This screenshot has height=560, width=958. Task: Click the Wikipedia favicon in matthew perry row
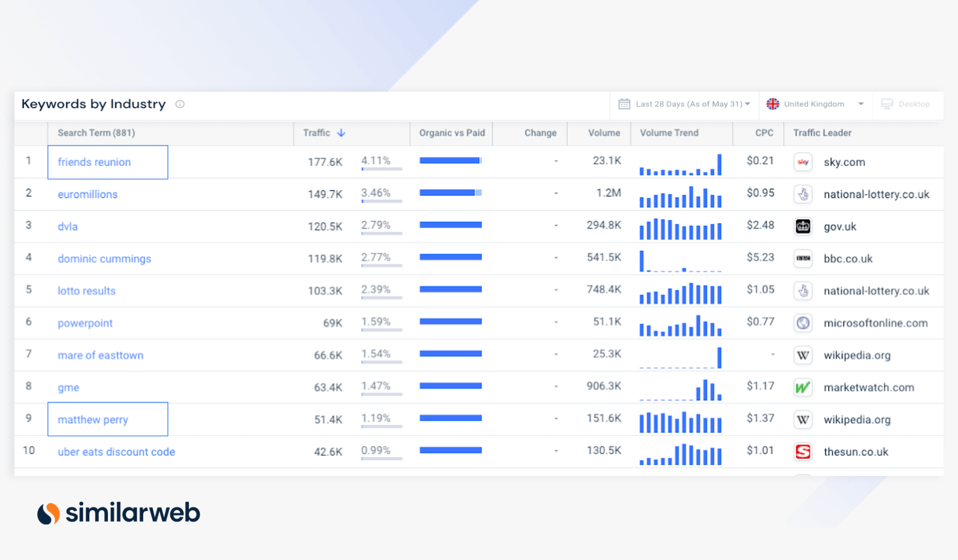coord(803,419)
